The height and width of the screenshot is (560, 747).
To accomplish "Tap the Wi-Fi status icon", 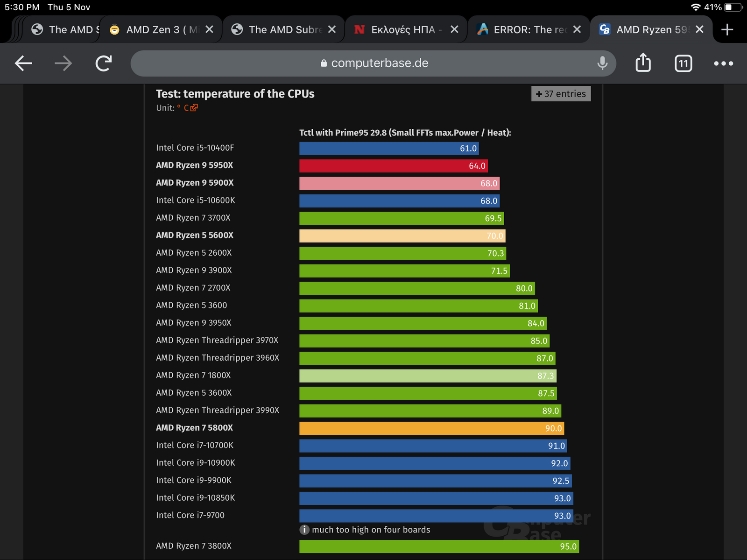I will (x=696, y=7).
